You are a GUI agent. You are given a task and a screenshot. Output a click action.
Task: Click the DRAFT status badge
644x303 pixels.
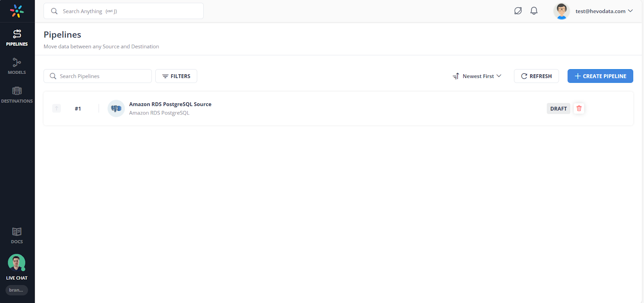tap(559, 109)
